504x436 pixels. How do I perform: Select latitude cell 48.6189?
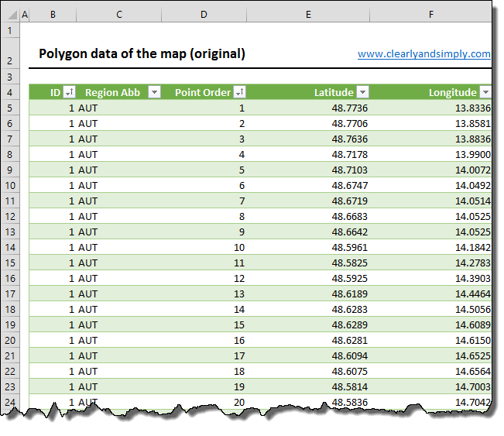pos(308,294)
